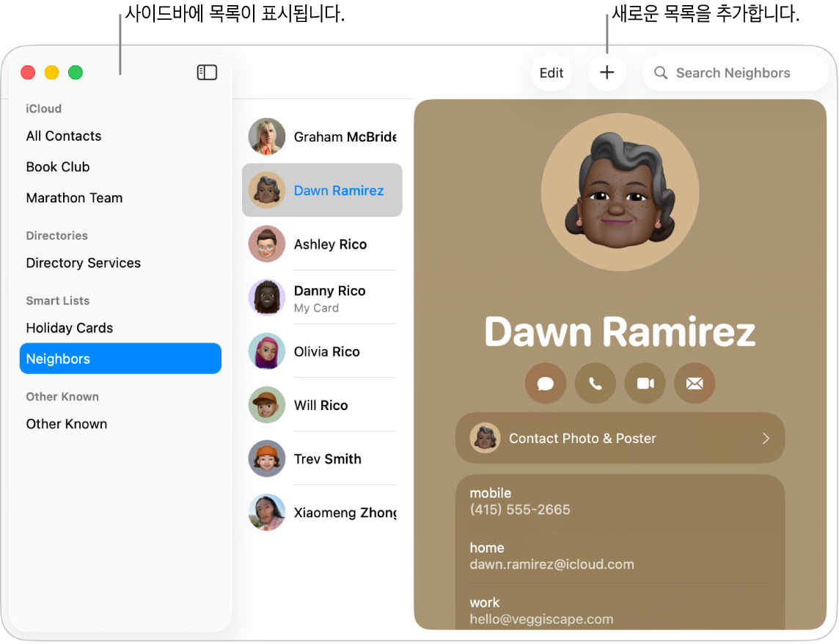Call Dawn Ramirez with phone icon

[595, 384]
